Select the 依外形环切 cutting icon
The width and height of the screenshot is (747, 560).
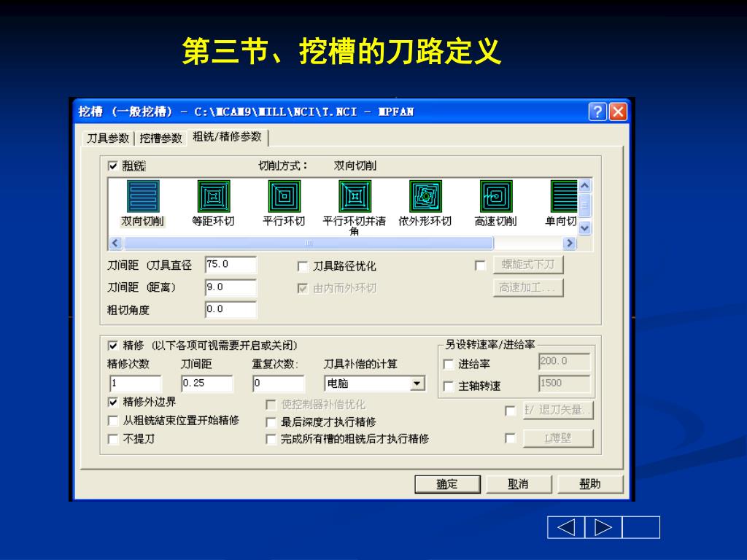[425, 196]
